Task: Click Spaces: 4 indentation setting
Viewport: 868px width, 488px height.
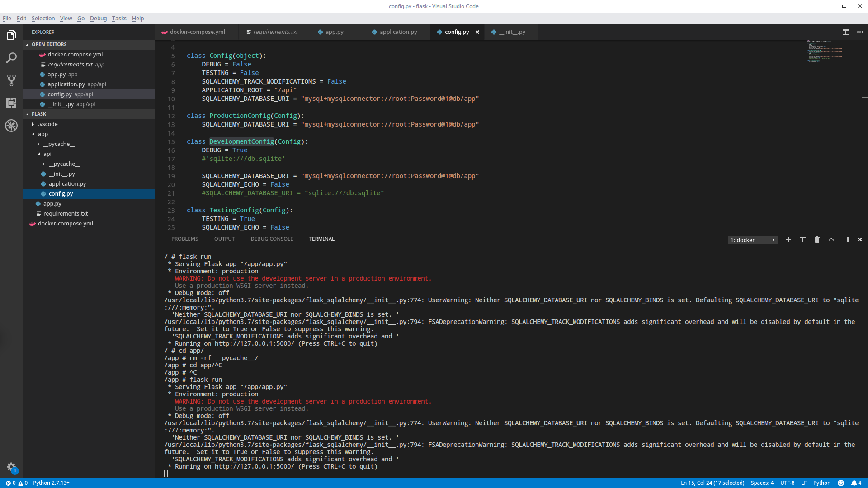Action: (762, 483)
